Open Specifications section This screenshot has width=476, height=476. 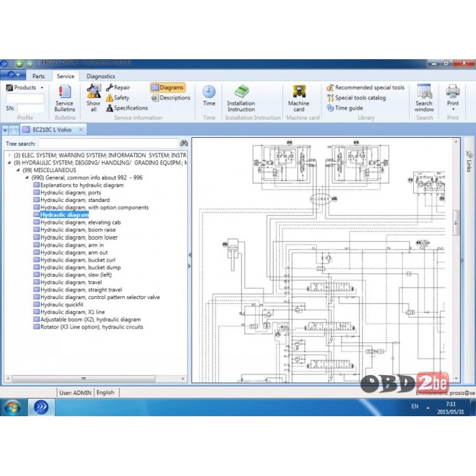pyautogui.click(x=127, y=108)
